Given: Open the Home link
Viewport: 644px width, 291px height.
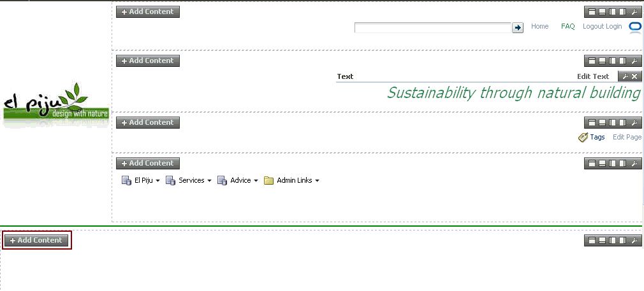Looking at the screenshot, I should 539,26.
